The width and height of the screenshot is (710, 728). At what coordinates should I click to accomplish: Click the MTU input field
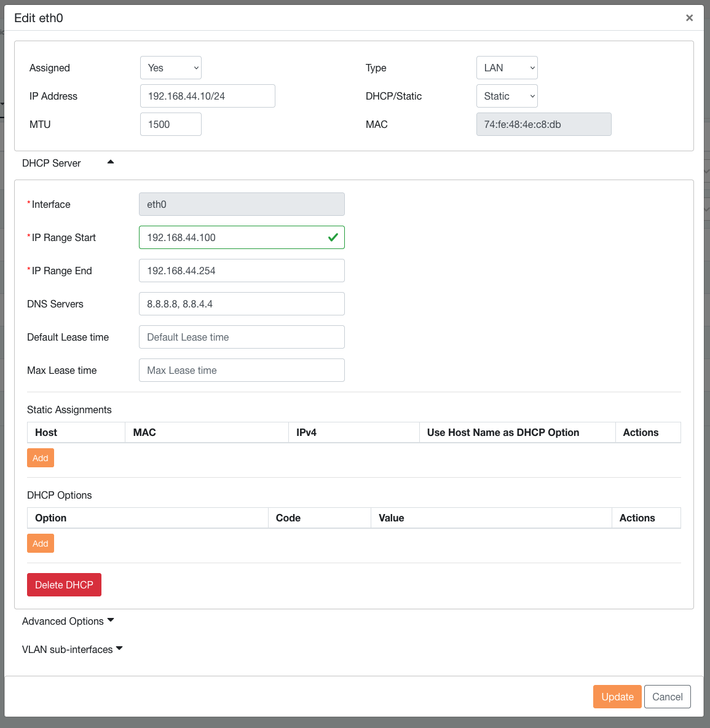(170, 124)
